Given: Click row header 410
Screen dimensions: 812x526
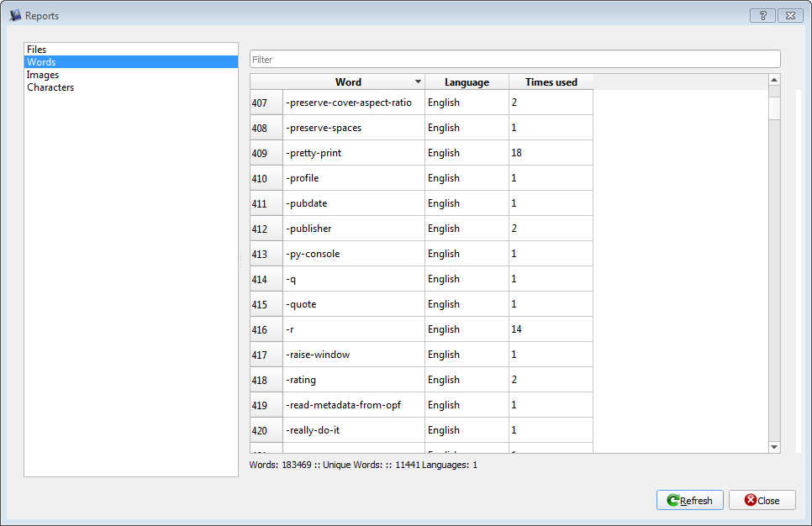Looking at the screenshot, I should pyautogui.click(x=266, y=178).
